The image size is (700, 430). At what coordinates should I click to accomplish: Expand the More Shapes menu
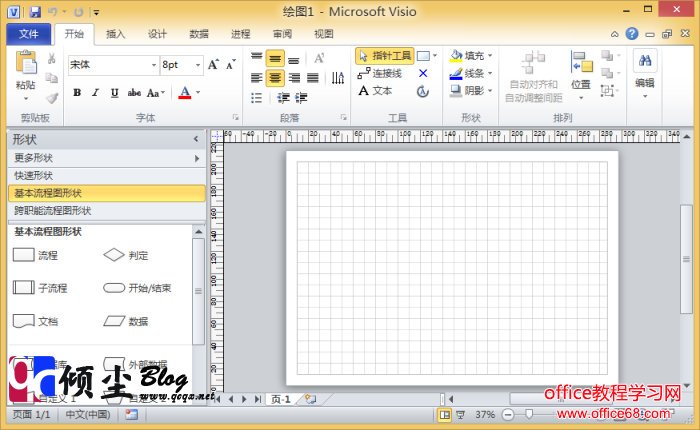(x=107, y=158)
